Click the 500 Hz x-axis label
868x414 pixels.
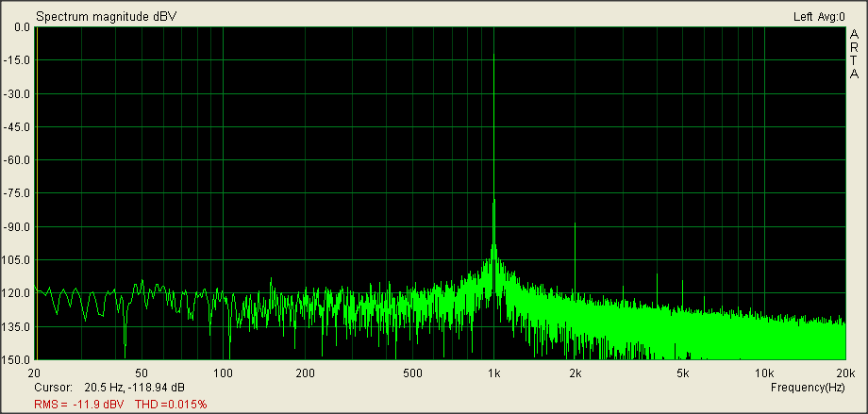coord(413,372)
